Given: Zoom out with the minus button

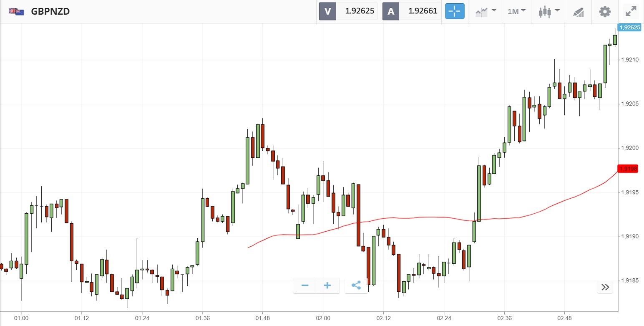Looking at the screenshot, I should 305,286.
